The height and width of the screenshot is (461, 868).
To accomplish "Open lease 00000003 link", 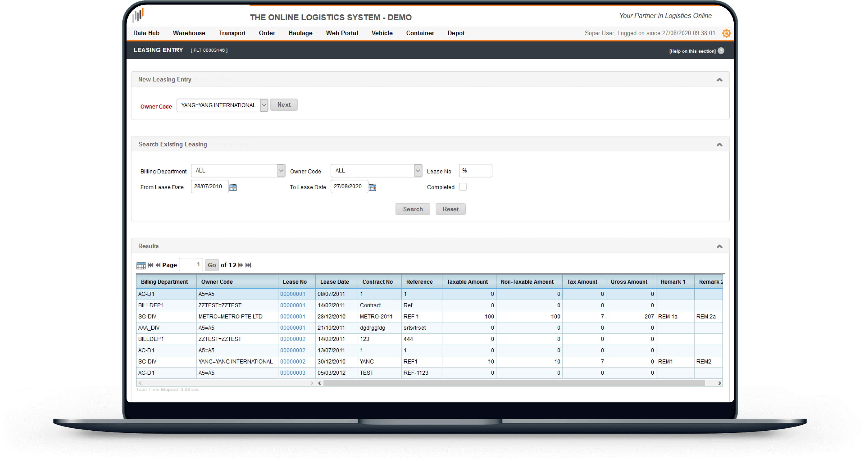I will click(293, 373).
